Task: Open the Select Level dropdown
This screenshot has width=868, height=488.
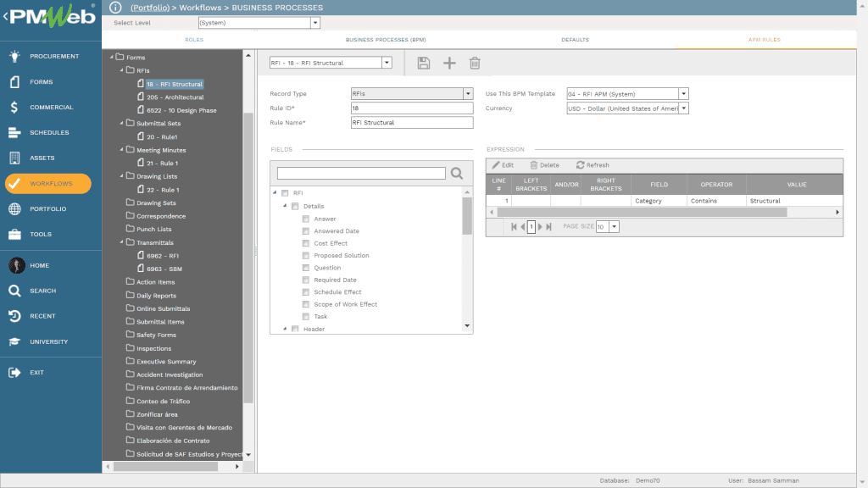Action: click(315, 23)
